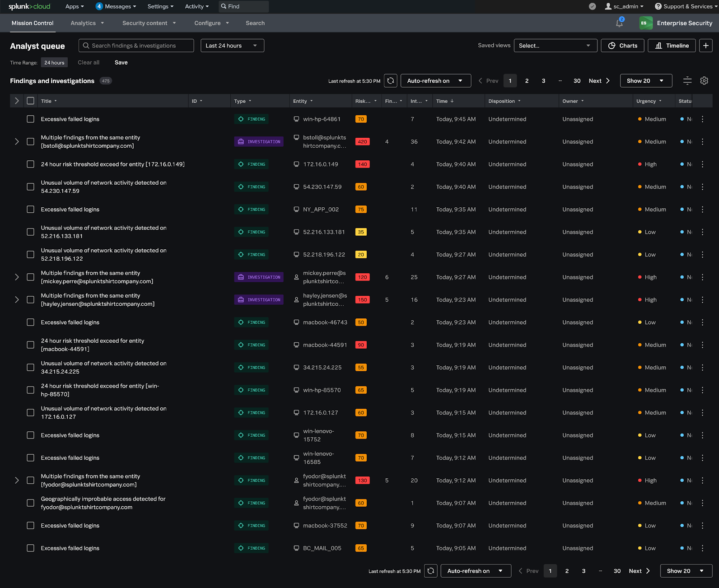Open the Analytics tab menu
The height and width of the screenshot is (588, 719).
[x=87, y=23]
